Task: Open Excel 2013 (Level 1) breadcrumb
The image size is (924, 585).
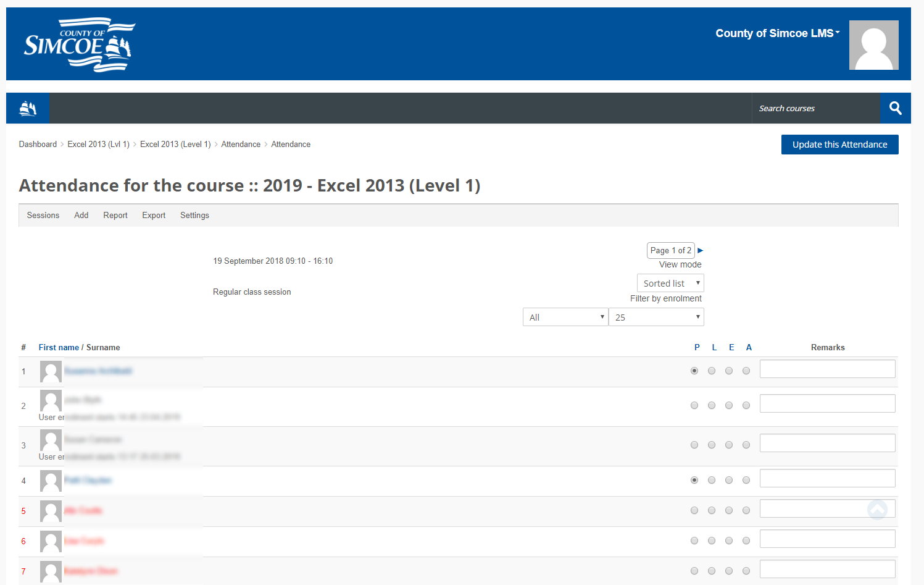Action: pos(175,144)
